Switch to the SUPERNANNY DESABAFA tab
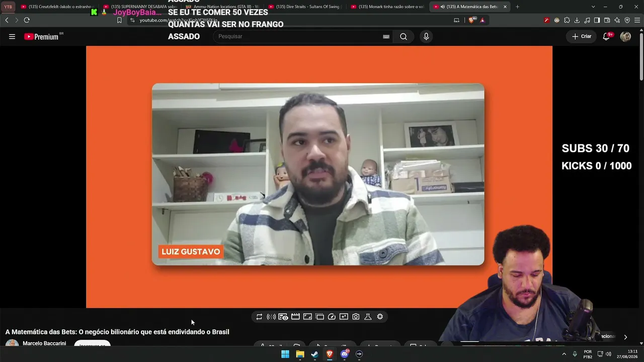 [x=141, y=7]
